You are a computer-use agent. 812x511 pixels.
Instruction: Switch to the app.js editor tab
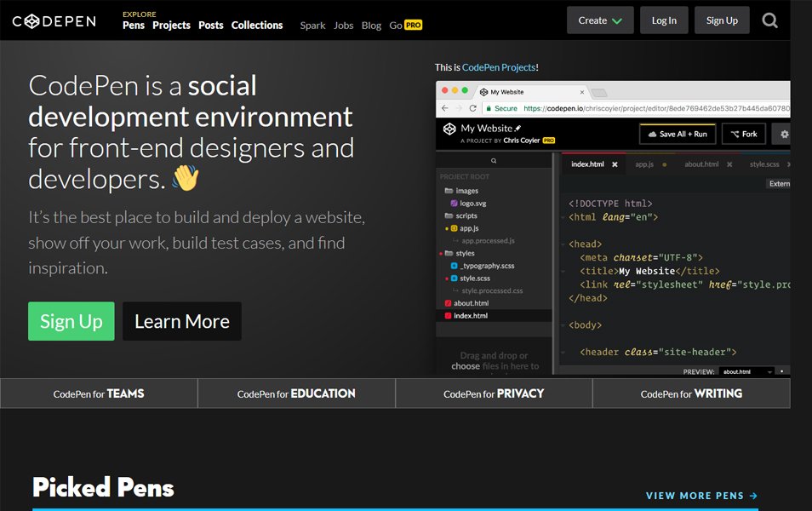[x=644, y=164]
